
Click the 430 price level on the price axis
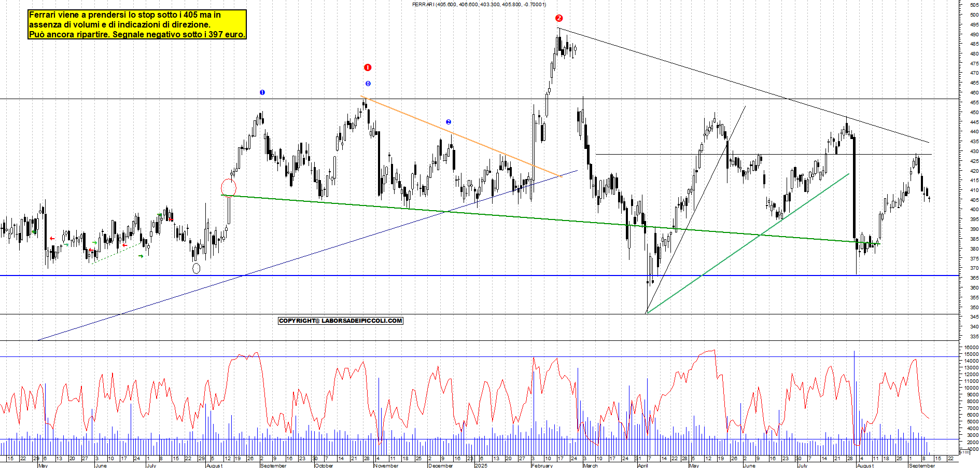click(x=974, y=152)
